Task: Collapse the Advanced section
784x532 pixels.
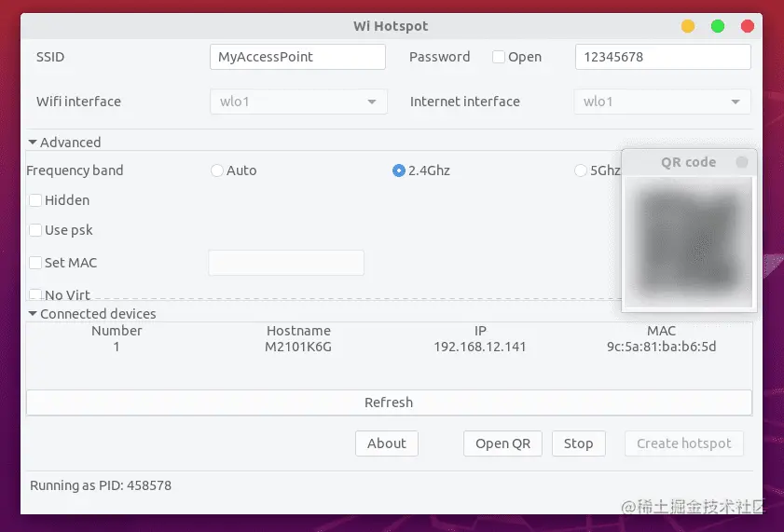Action: 64,143
